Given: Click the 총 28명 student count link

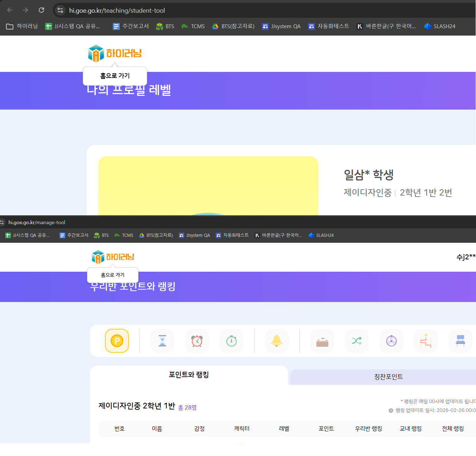Looking at the screenshot, I should pos(187,407).
